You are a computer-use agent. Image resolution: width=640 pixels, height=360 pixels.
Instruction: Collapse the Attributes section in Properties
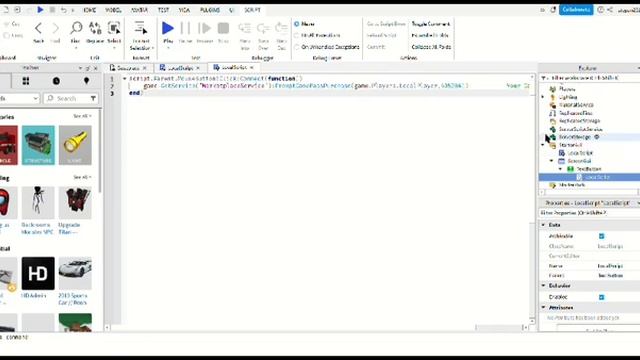[543, 307]
